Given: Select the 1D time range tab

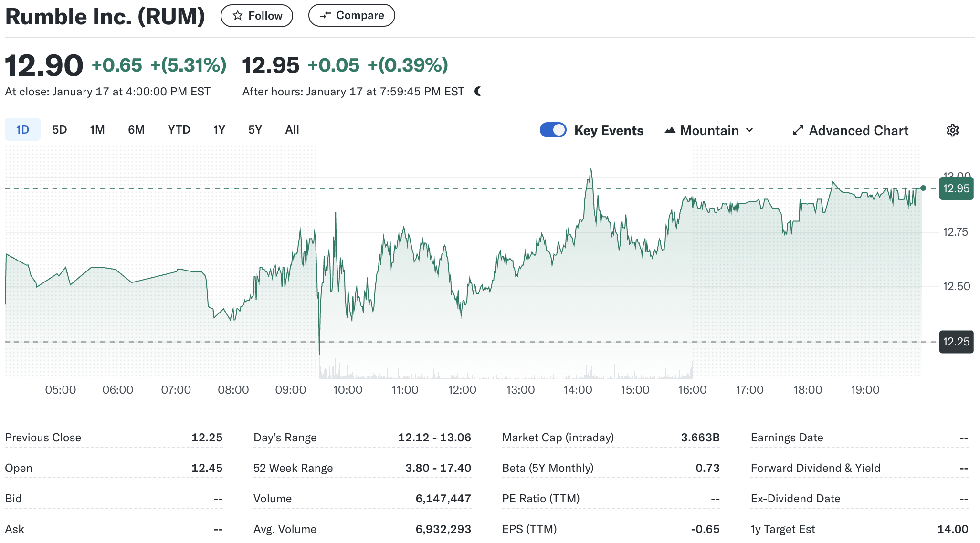Looking at the screenshot, I should pos(22,130).
